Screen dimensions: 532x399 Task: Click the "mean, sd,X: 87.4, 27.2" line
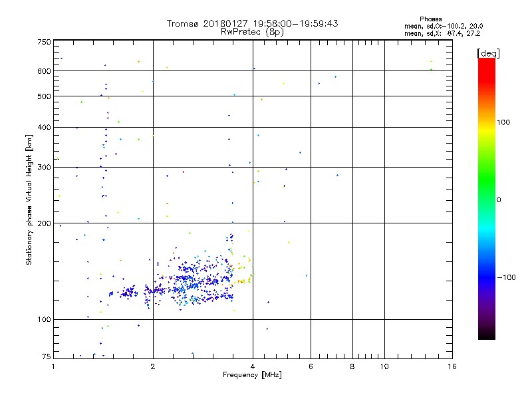point(442,34)
